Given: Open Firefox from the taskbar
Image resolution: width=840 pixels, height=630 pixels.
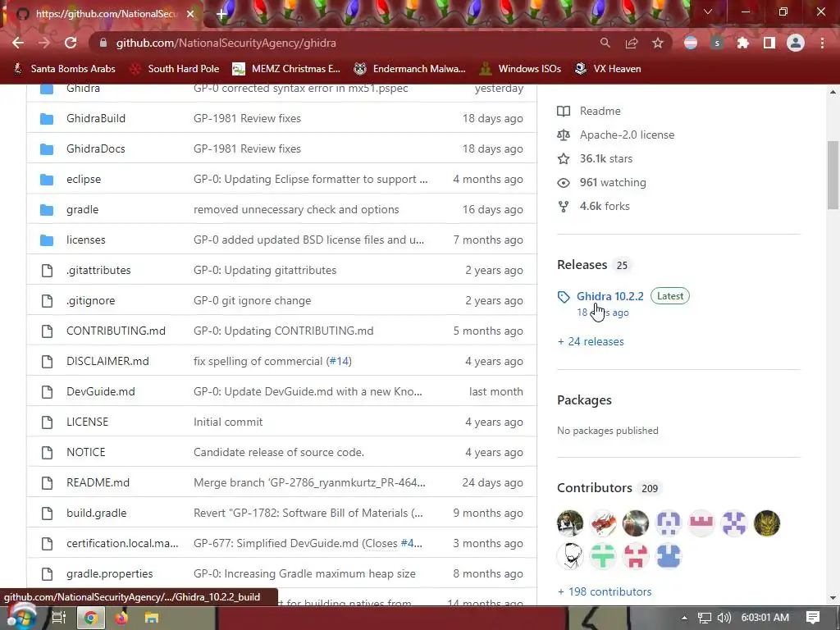Looking at the screenshot, I should point(121,618).
